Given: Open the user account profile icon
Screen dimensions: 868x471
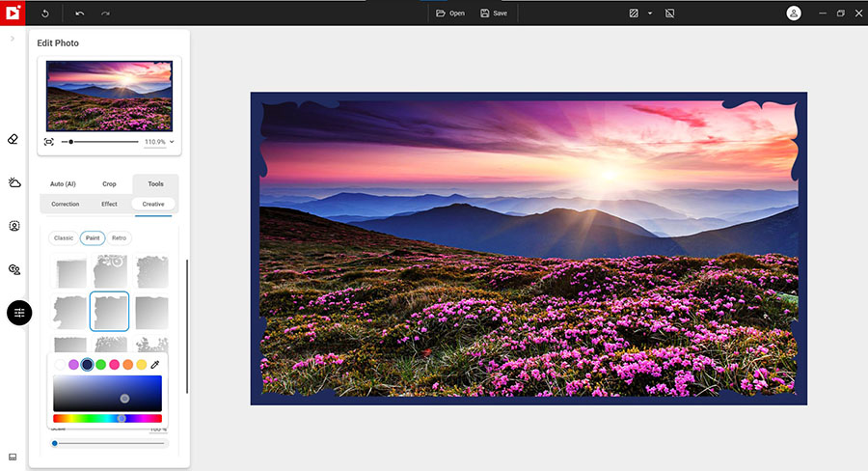Looking at the screenshot, I should point(794,14).
